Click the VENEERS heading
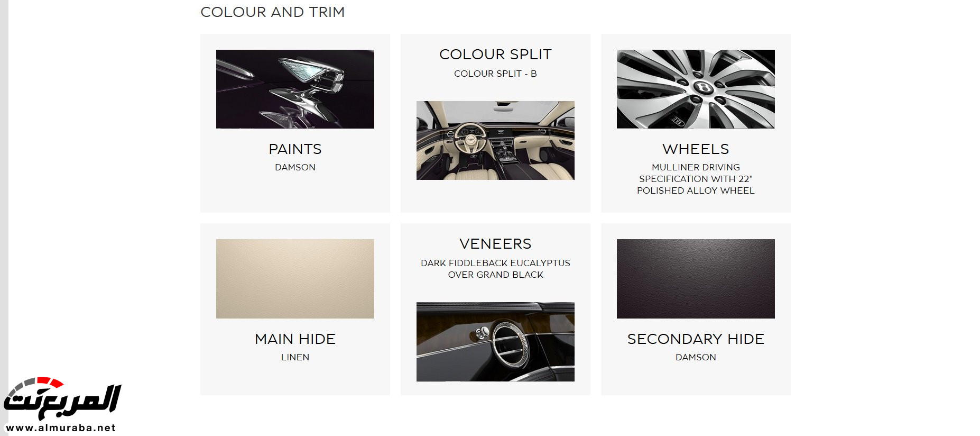Viewport: 980px width, 436px height. pyautogui.click(x=495, y=244)
